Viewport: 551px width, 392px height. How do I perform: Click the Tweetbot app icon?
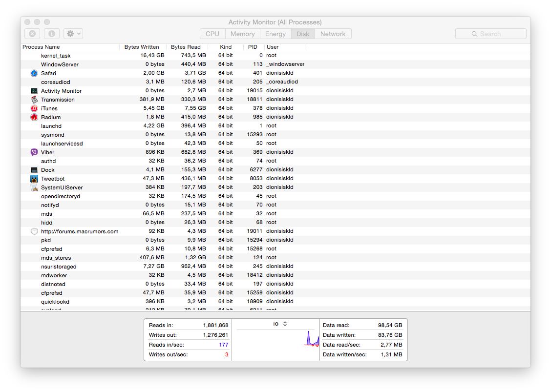pyautogui.click(x=34, y=179)
